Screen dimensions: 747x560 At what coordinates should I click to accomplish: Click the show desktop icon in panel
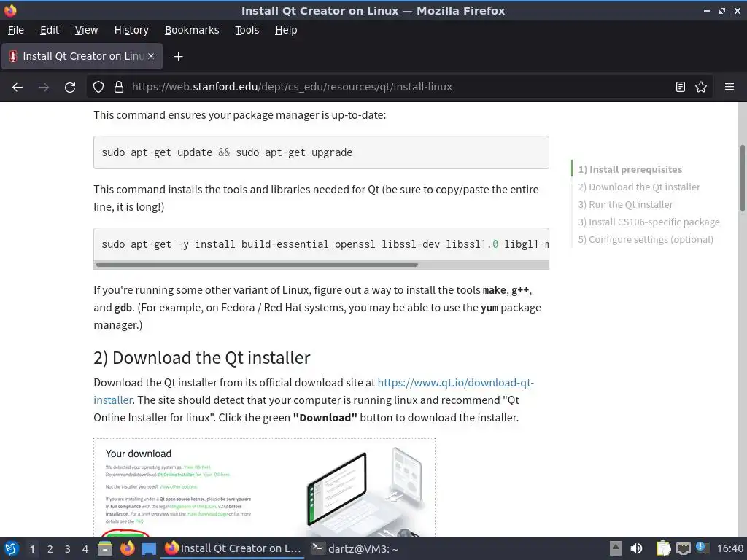[x=149, y=549]
